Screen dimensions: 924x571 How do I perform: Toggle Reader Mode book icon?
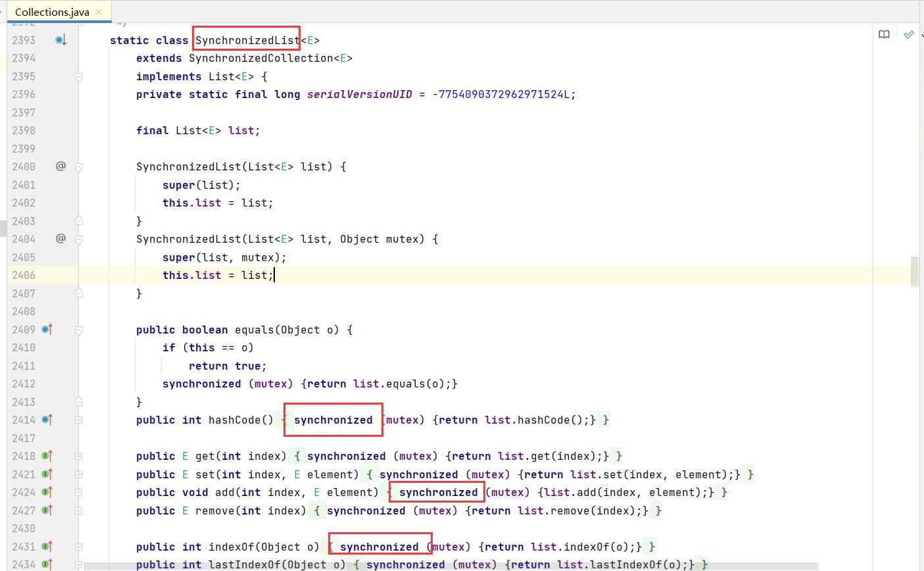tap(885, 34)
